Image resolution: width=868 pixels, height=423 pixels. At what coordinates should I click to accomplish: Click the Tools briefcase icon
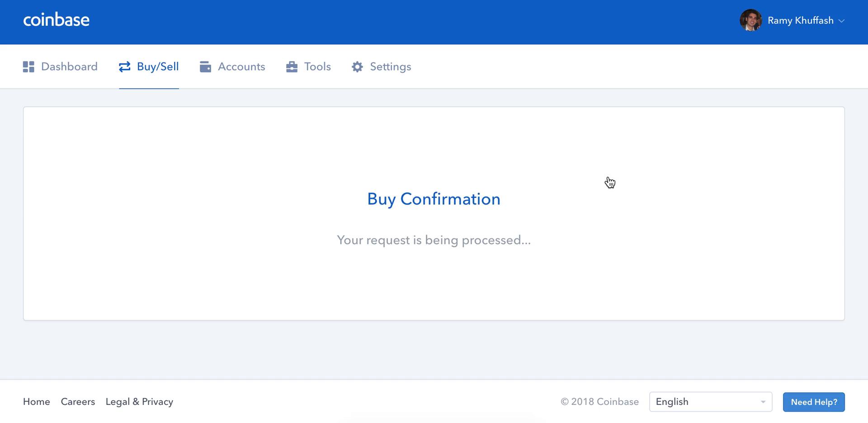(x=291, y=66)
